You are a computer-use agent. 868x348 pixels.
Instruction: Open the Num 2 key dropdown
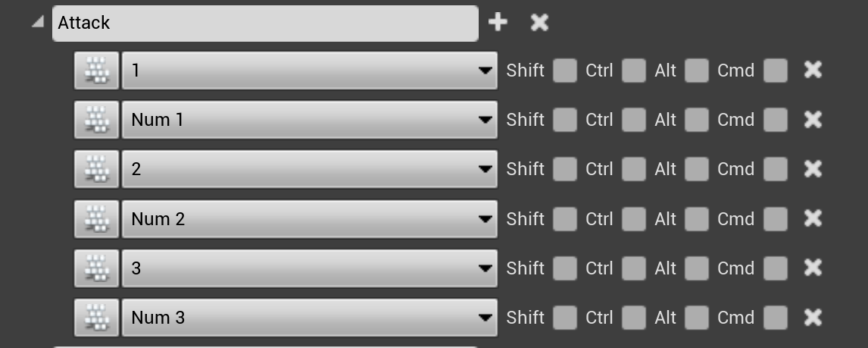309,219
